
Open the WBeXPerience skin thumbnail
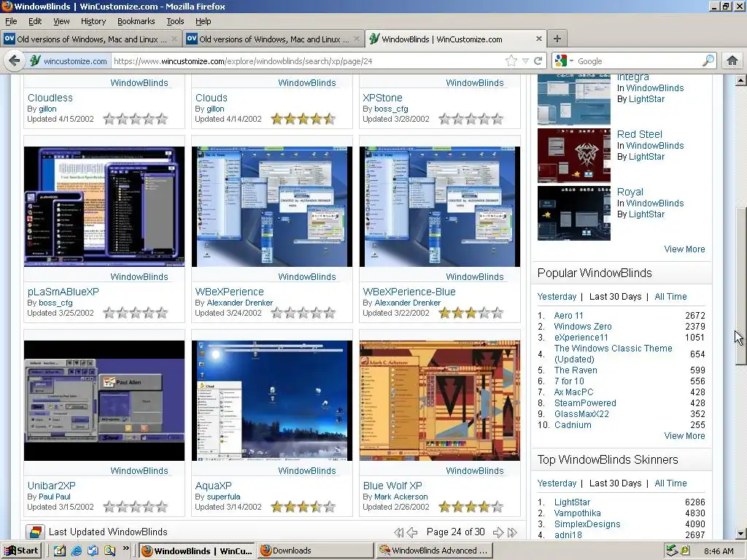272,206
